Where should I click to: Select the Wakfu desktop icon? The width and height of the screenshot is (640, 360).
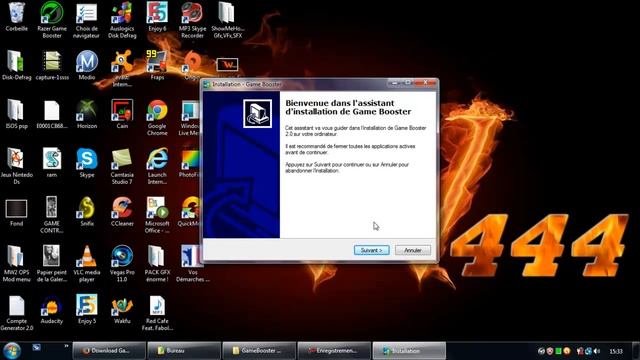tap(122, 309)
